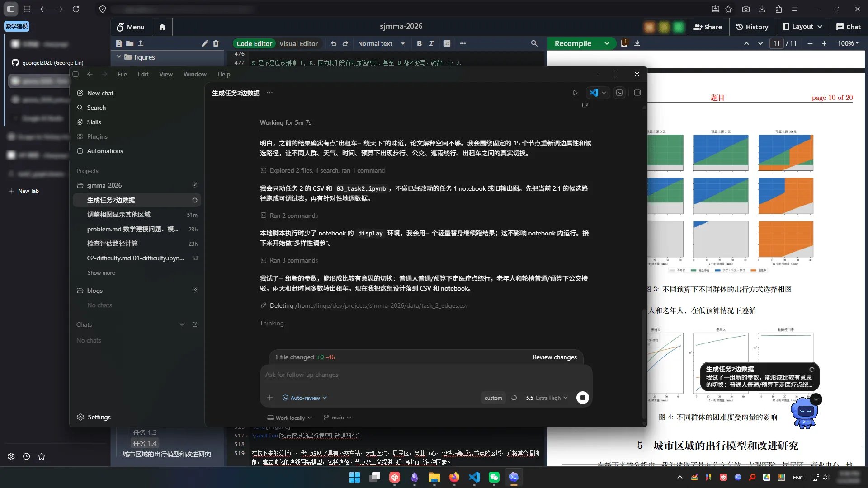Viewport: 868px width, 488px height.
Task: Open compile logs icon
Action: pos(624,43)
